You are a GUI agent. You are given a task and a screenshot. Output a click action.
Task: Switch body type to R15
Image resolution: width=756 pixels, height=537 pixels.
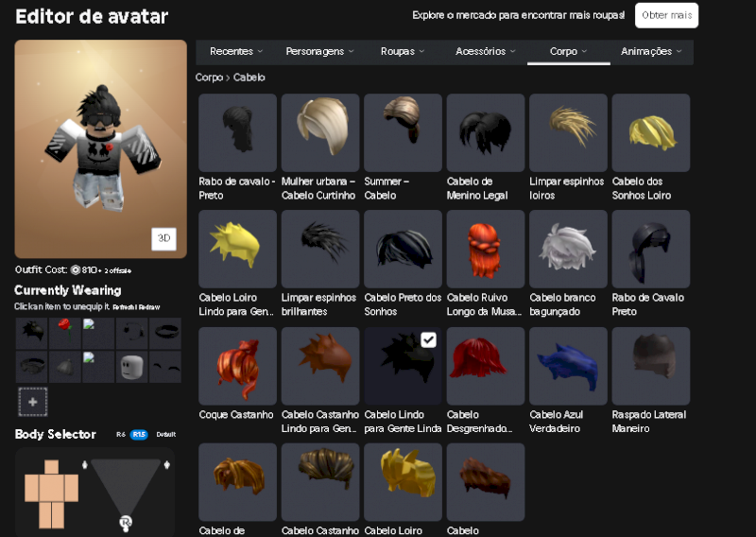pos(139,434)
